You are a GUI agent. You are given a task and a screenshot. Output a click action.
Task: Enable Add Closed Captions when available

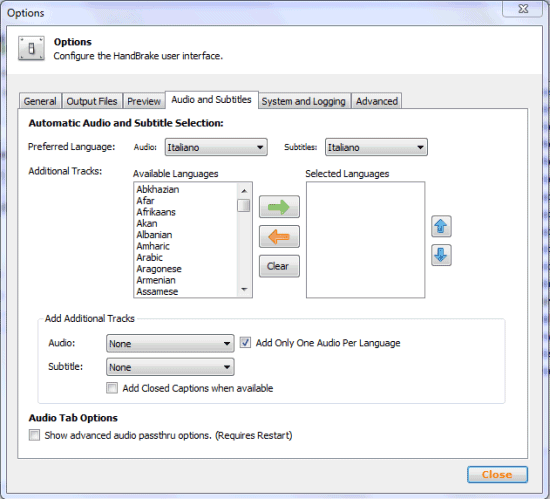pyautogui.click(x=112, y=388)
